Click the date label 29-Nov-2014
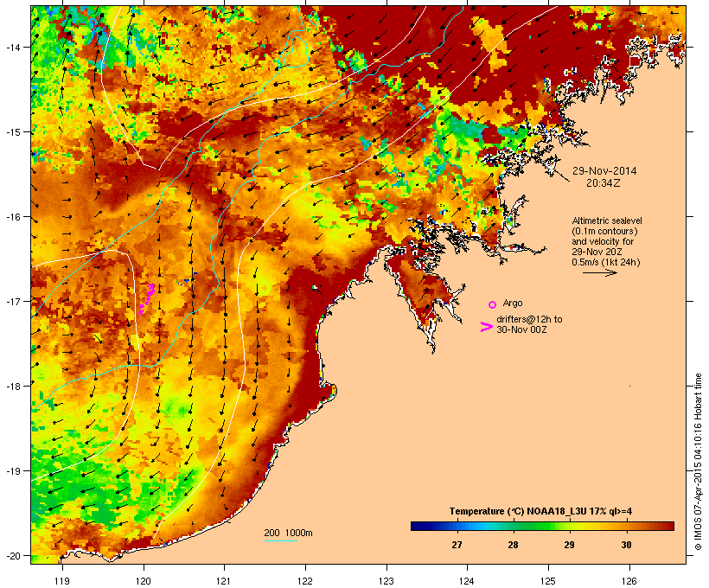The image size is (709, 588). (604, 171)
